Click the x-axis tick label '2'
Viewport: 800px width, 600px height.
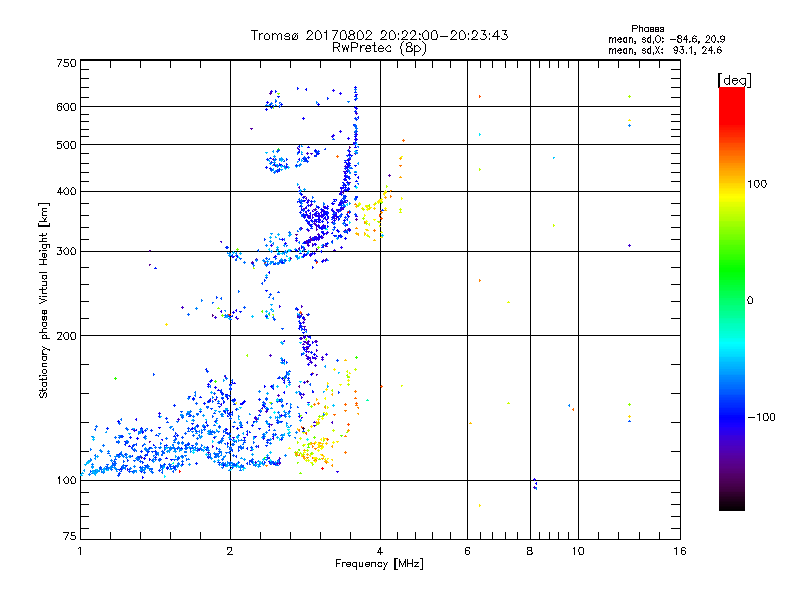230,551
